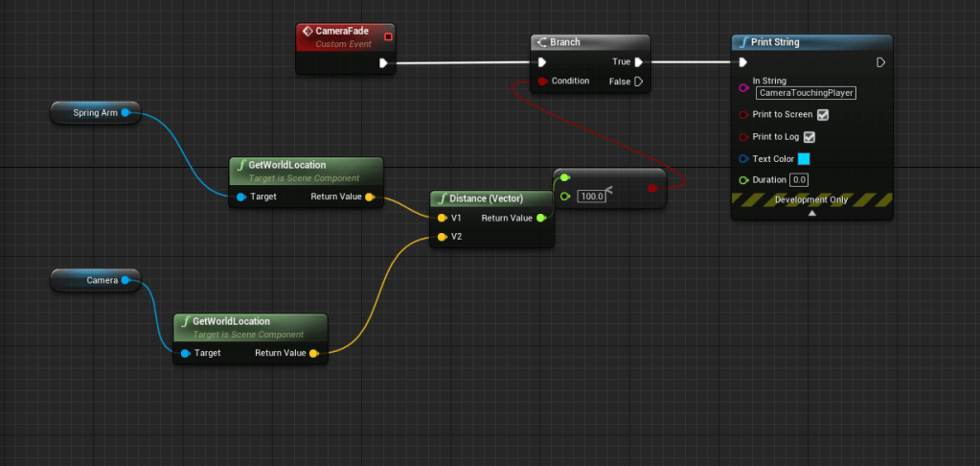This screenshot has width=980, height=466.
Task: Click the Distance (Vector) Return Value pin
Action: [541, 218]
